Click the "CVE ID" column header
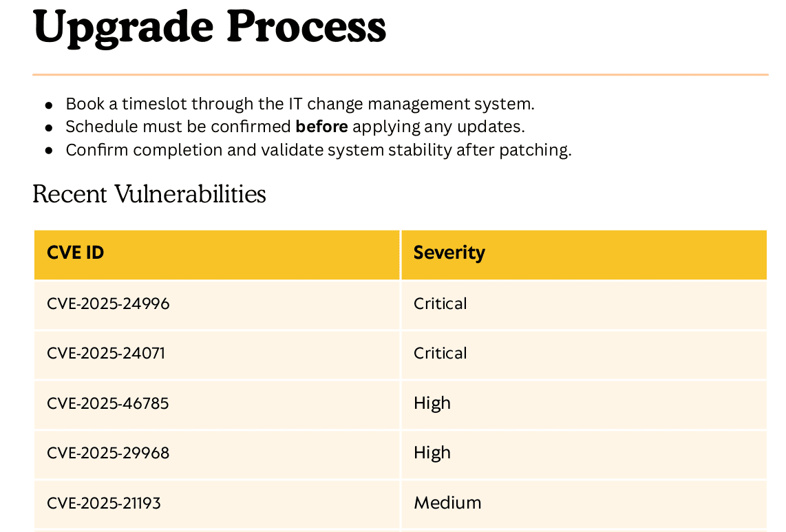 [x=76, y=253]
